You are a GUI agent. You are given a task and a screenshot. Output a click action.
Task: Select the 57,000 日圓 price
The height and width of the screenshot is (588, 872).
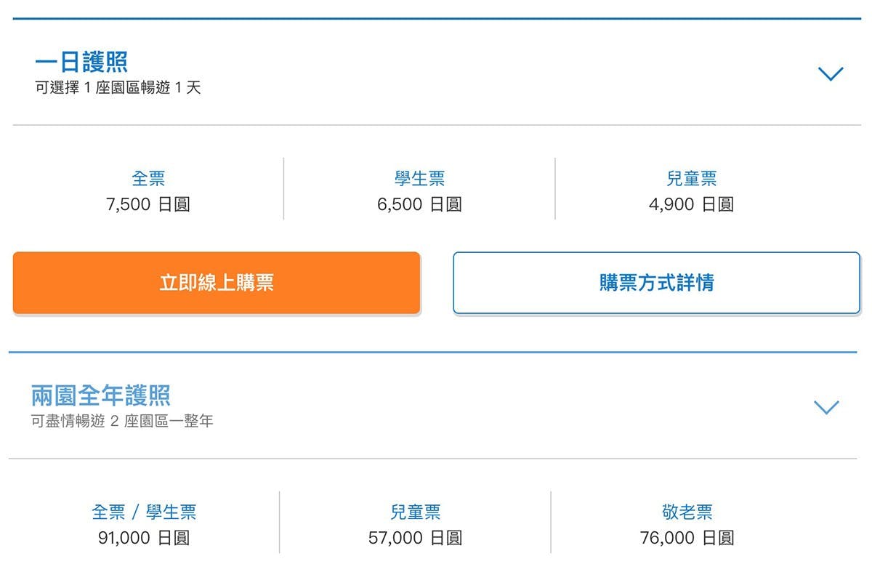[x=415, y=538]
